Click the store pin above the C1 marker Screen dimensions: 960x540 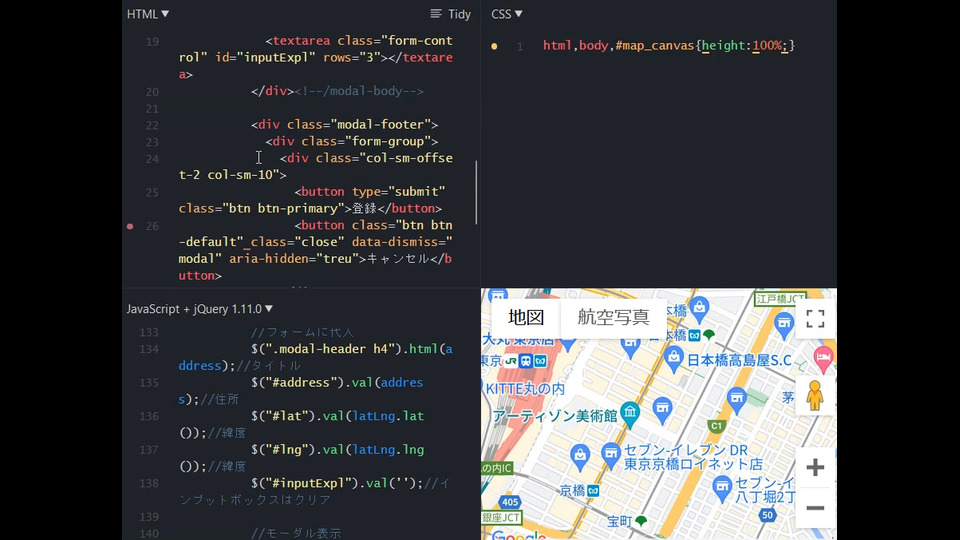[737, 400]
